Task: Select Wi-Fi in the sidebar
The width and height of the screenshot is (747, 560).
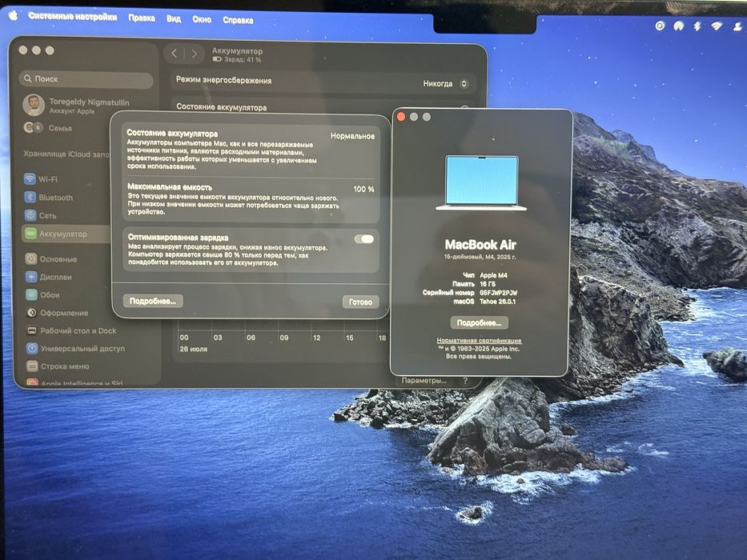Action: (x=41, y=179)
